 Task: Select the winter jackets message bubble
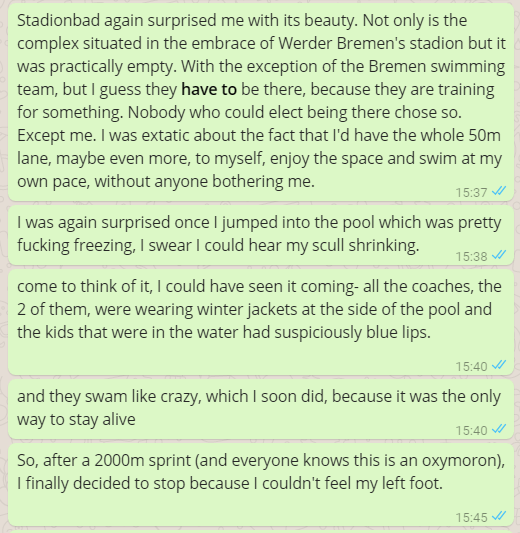click(261, 322)
